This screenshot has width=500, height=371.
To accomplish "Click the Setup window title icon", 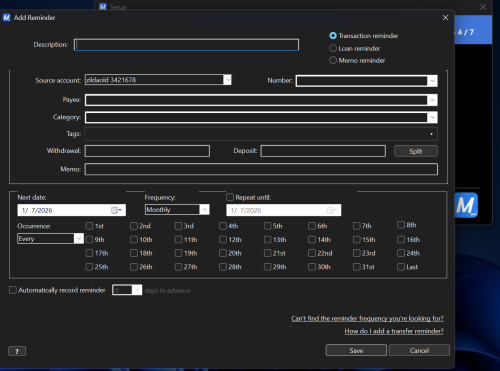I will click(x=103, y=7).
